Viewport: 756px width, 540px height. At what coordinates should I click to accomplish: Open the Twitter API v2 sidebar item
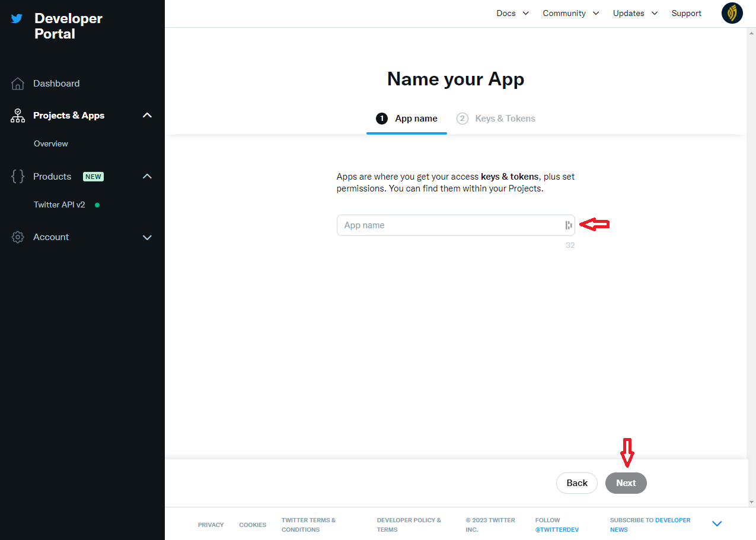(59, 205)
